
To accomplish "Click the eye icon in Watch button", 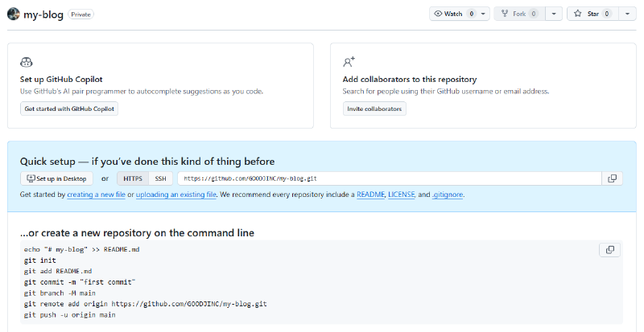I will pyautogui.click(x=438, y=14).
